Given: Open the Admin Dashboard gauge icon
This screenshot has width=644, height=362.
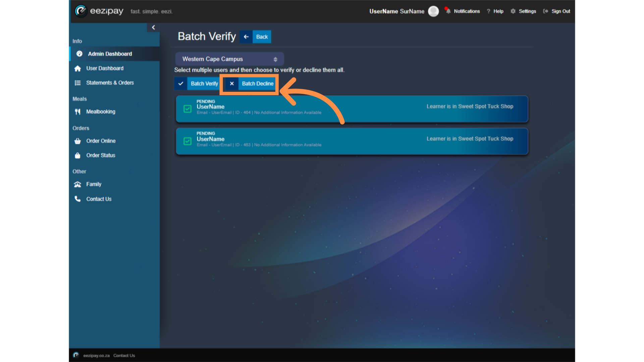Looking at the screenshot, I should tap(79, 54).
